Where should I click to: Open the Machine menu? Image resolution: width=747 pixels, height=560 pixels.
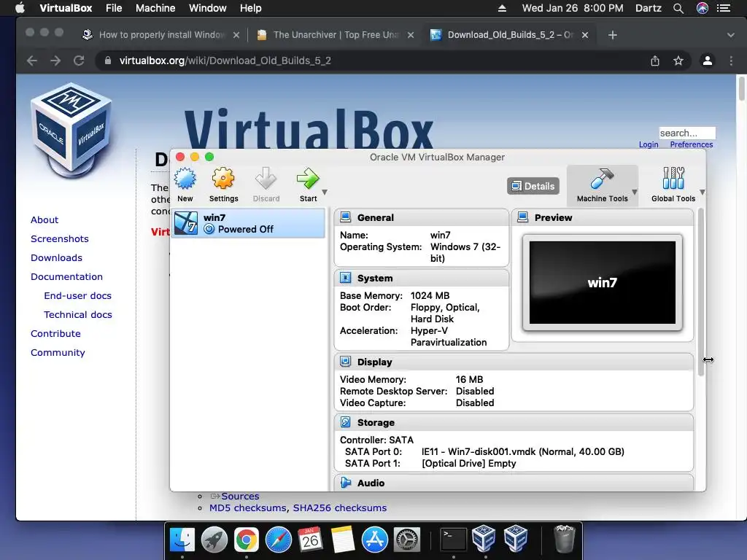(x=155, y=8)
